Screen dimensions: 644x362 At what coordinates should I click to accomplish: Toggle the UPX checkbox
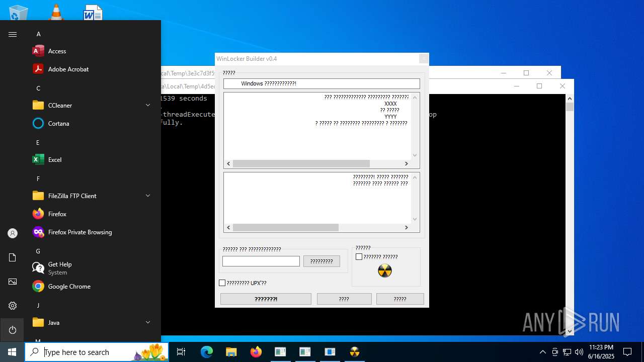[x=222, y=283]
